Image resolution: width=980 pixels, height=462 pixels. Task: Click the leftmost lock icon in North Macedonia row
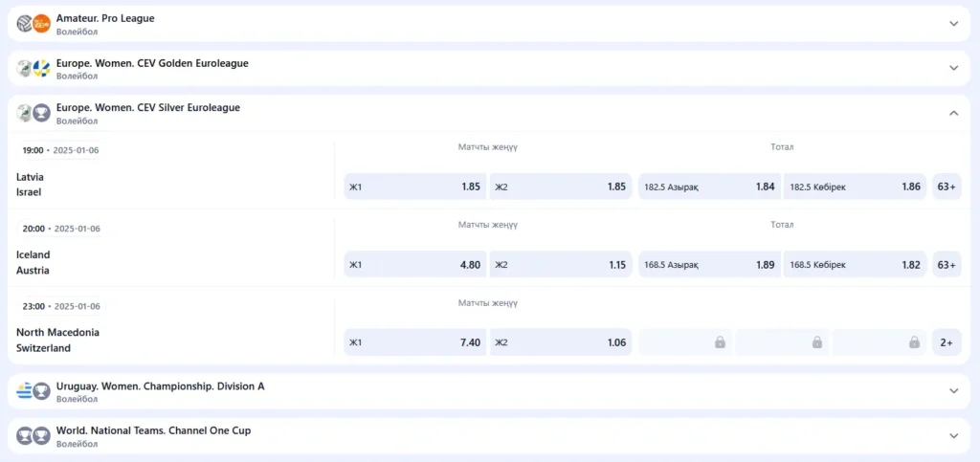pyautogui.click(x=720, y=341)
